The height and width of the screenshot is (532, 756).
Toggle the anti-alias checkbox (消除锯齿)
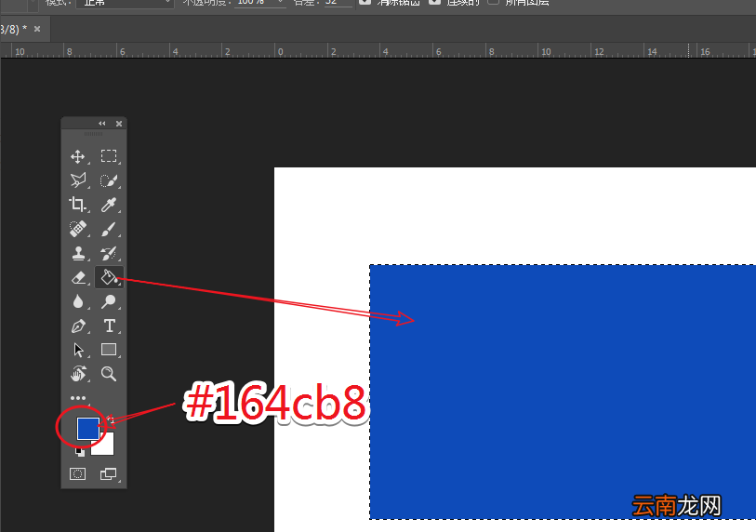(365, 2)
